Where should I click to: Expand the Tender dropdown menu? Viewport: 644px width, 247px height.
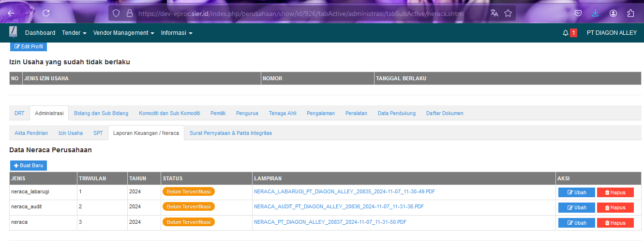pos(74,33)
